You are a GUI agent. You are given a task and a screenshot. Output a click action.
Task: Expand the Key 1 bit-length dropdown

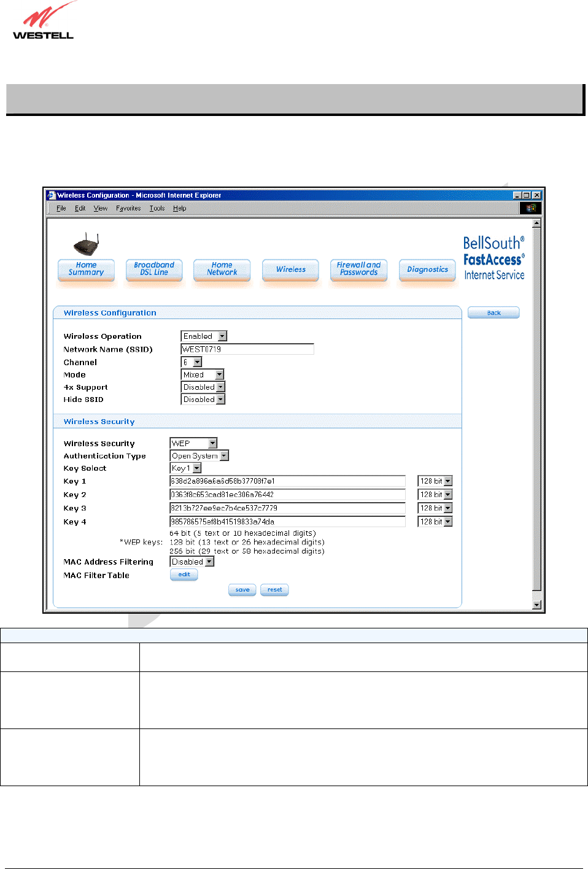[448, 481]
